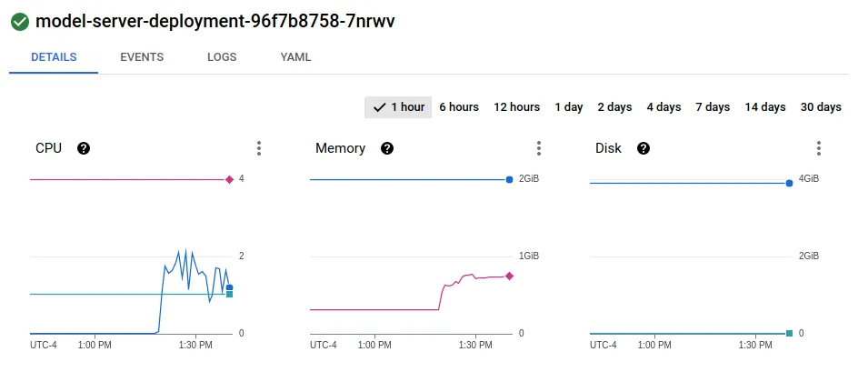Open the YAML tab
This screenshot has height=382, width=868.
[x=296, y=56]
